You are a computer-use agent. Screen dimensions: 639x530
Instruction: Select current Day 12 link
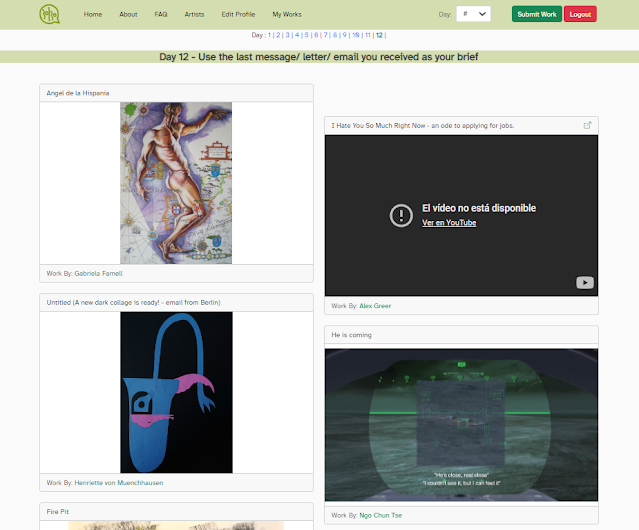379,35
